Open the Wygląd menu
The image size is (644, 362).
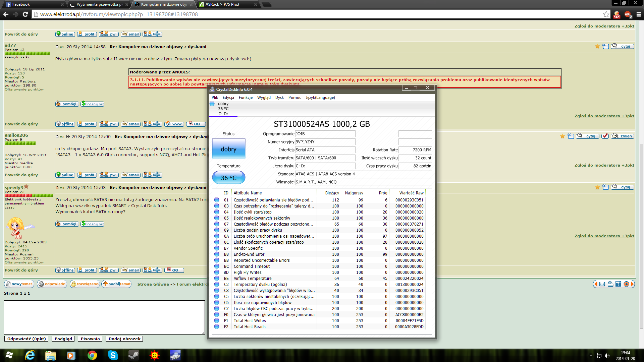click(264, 98)
